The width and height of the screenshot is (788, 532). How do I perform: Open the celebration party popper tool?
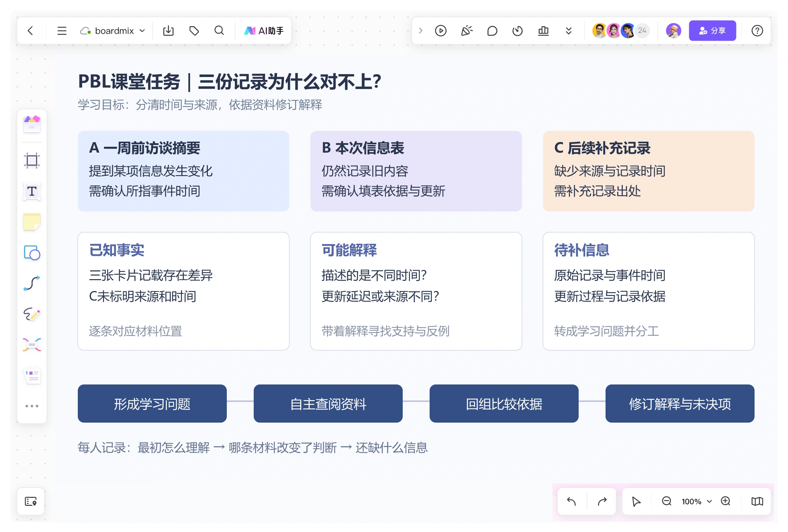click(467, 31)
